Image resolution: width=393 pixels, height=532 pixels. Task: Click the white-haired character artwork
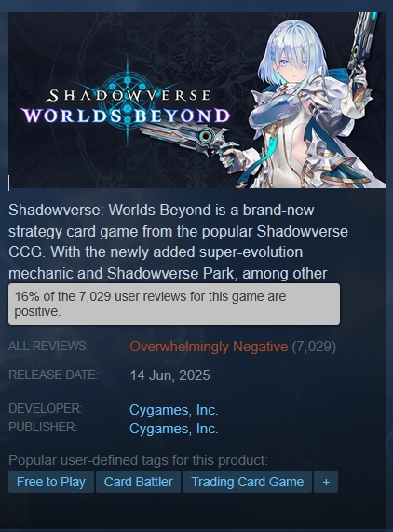tap(305, 102)
